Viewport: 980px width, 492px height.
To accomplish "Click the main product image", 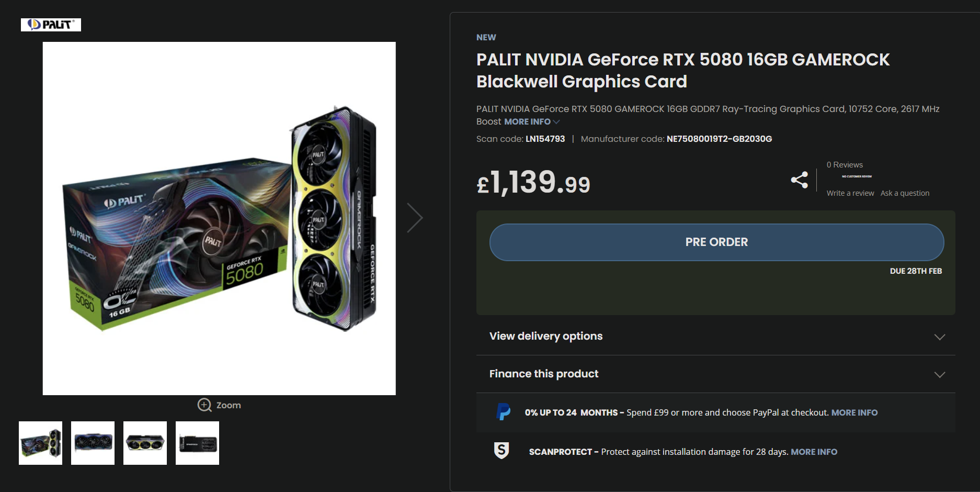I will tap(219, 218).
